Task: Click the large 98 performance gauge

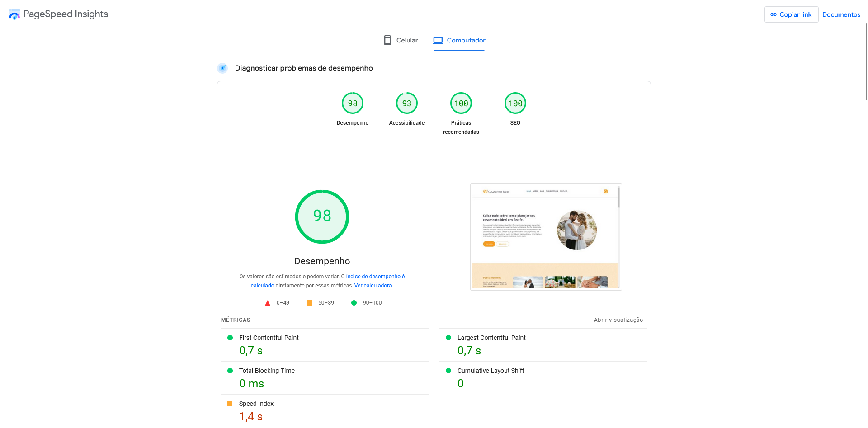Action: click(322, 216)
